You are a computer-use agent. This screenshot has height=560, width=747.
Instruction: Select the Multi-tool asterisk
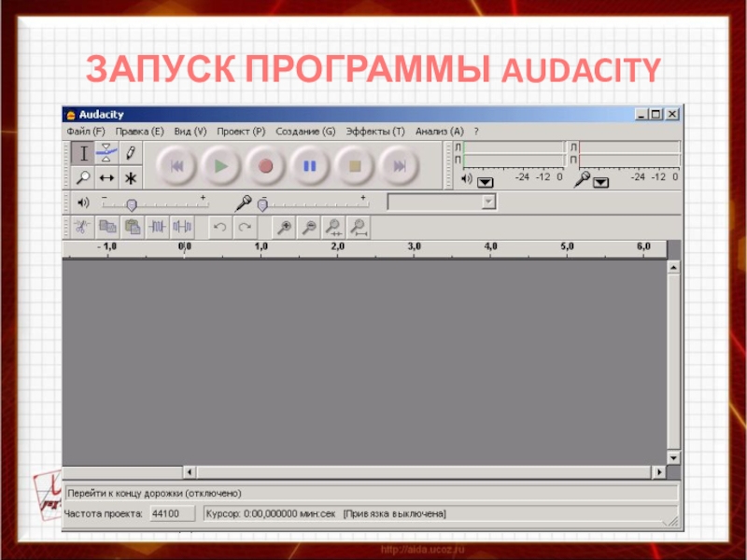[x=131, y=177]
